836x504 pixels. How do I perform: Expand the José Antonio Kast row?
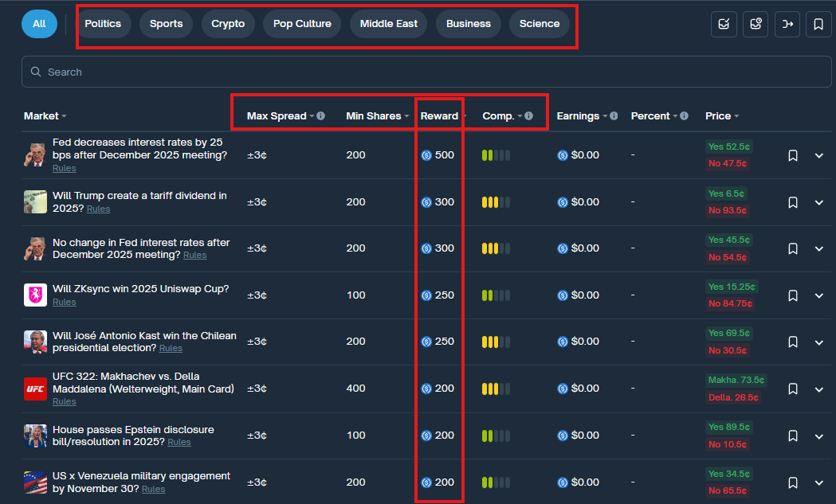pyautogui.click(x=819, y=342)
